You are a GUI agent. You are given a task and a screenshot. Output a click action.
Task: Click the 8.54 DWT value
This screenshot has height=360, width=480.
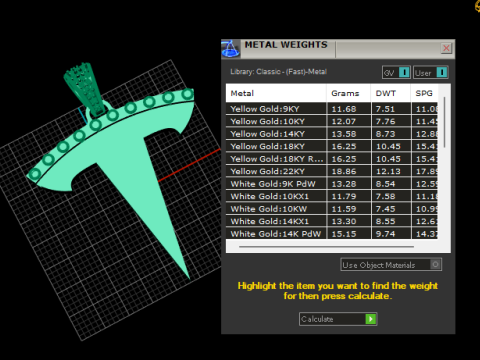(386, 184)
